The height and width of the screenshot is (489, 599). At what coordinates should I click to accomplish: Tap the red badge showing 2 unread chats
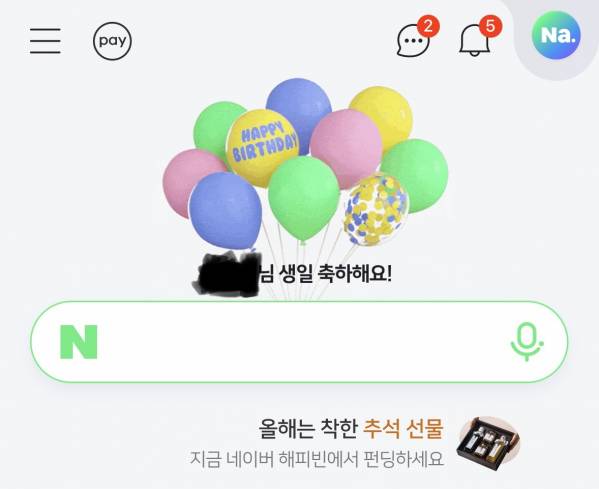coord(428,26)
